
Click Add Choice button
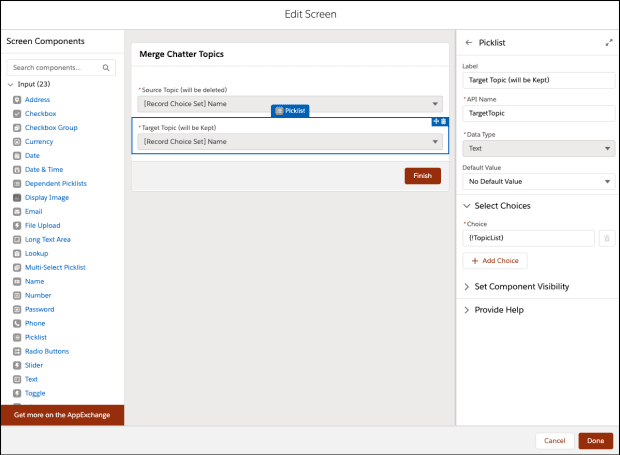click(495, 261)
